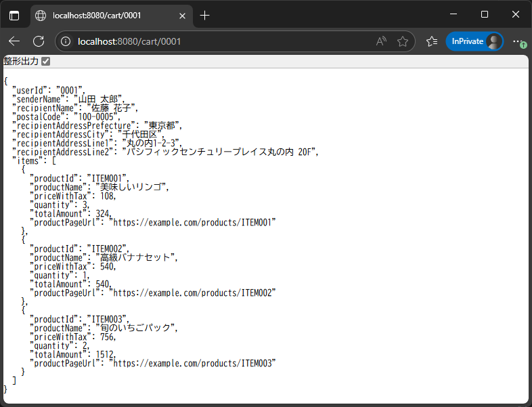
Task: Select the localhost:8080/cart/0001 browser tab
Action: coord(112,16)
